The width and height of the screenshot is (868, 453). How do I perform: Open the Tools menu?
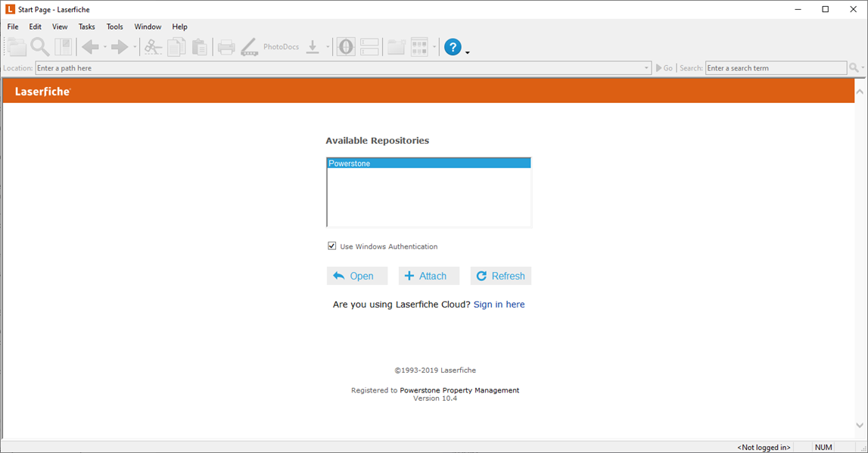pos(114,27)
